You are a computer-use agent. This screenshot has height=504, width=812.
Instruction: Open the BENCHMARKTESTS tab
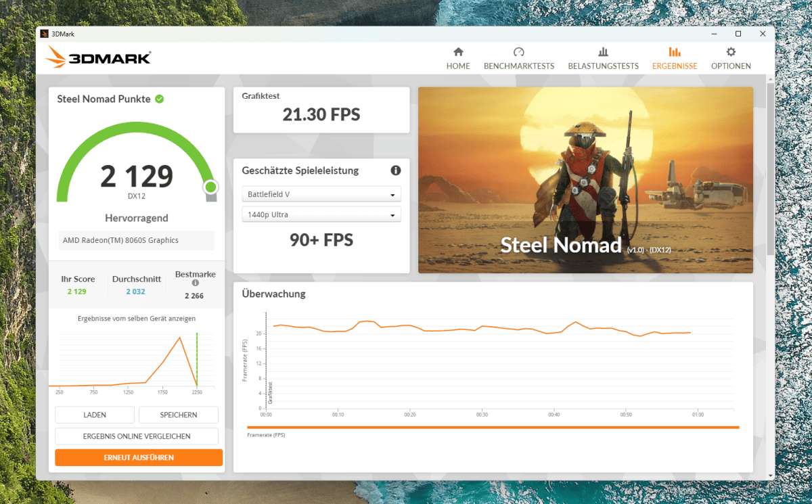tap(519, 58)
